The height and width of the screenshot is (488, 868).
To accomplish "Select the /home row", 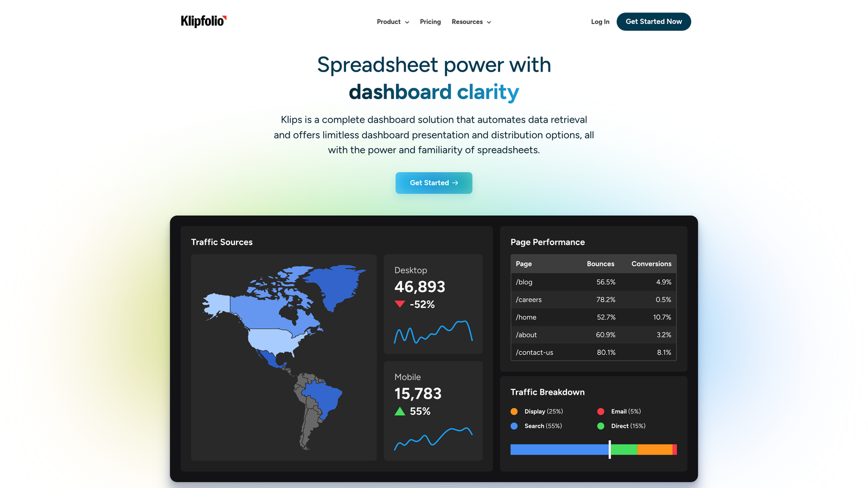I will tap(593, 317).
